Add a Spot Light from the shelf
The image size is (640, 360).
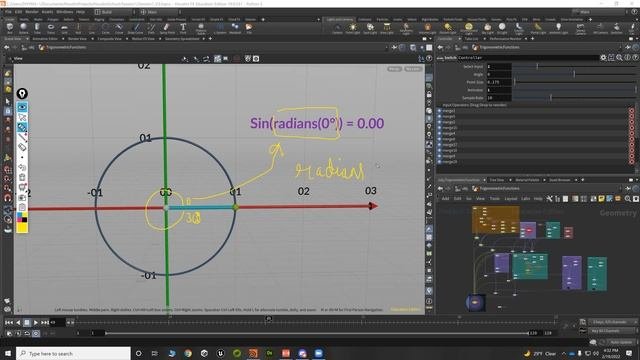pos(370,29)
